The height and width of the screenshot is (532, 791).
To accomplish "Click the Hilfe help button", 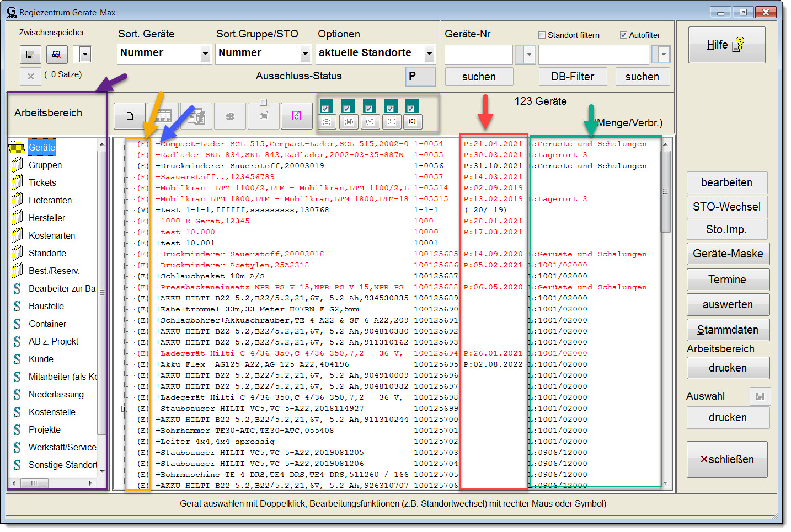I will coord(726,45).
